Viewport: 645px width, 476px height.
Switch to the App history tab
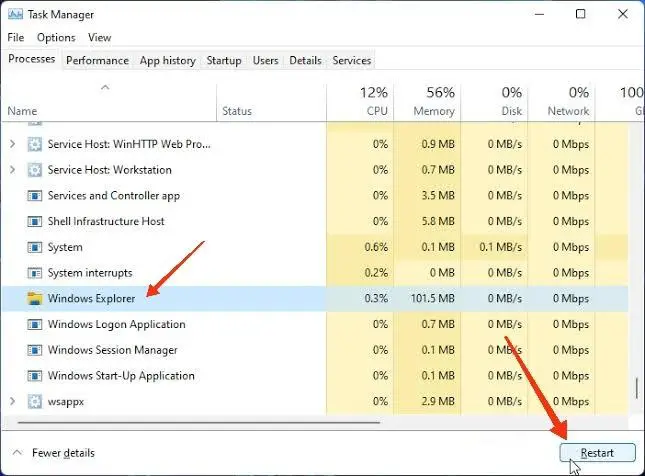(x=167, y=60)
